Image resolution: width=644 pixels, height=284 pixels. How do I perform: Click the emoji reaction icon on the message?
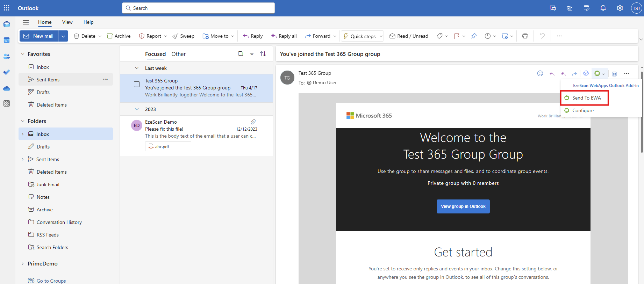coord(540,73)
